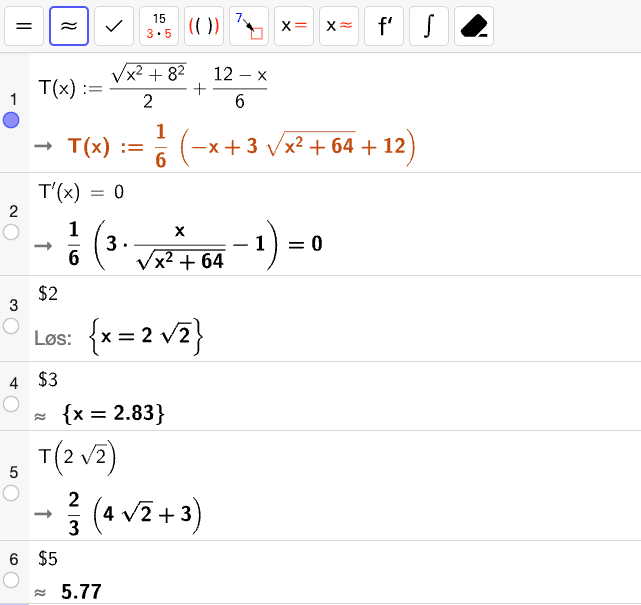Select the Integral tool
Screen dimensions: 641x605
tap(428, 26)
